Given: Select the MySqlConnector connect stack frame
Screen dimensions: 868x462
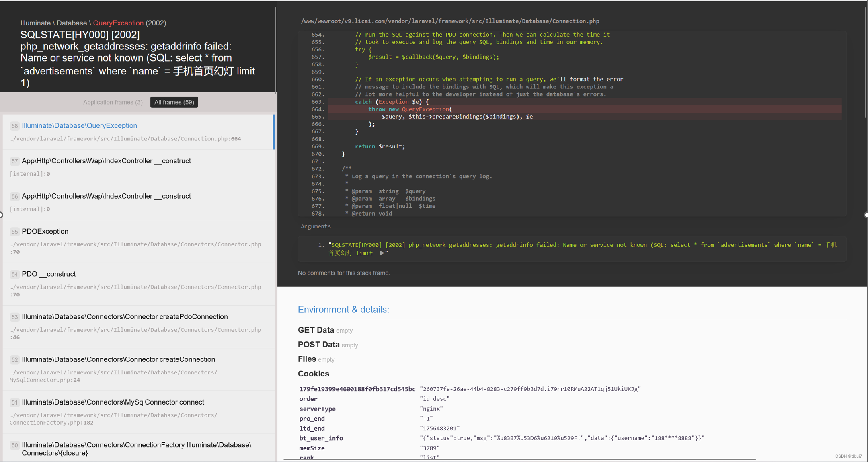Looking at the screenshot, I should 113,402.
